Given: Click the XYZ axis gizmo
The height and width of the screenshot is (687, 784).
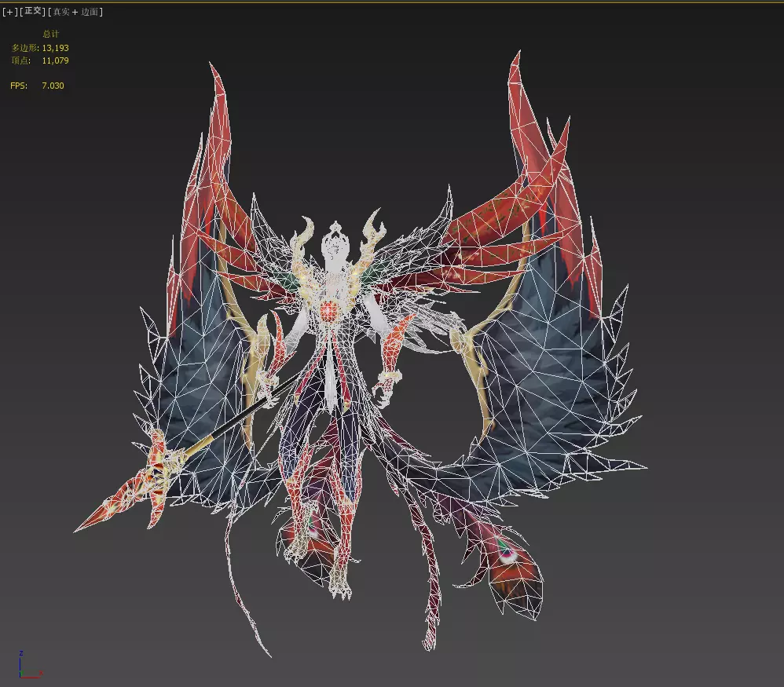Looking at the screenshot, I should coord(30,665).
